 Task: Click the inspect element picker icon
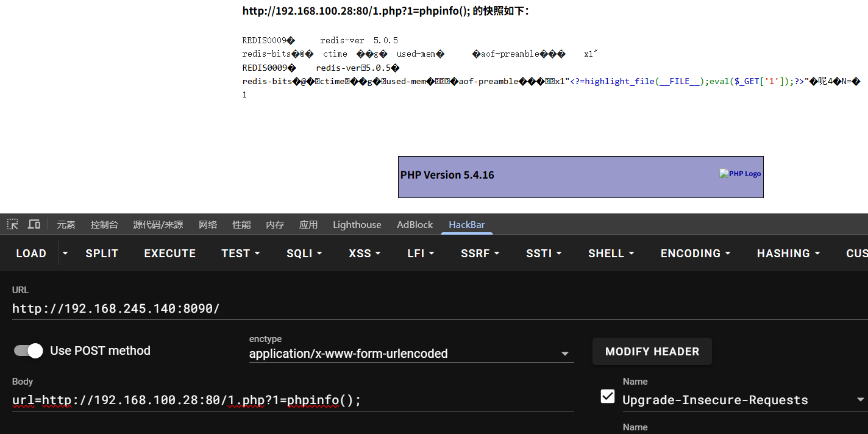coord(13,224)
